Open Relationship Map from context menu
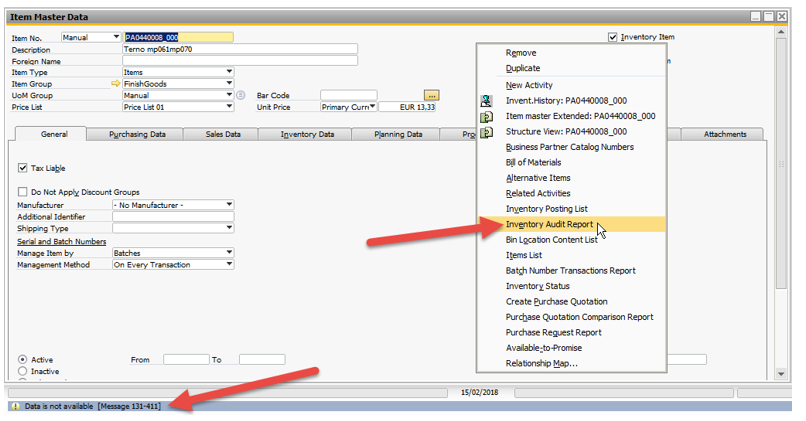Image resolution: width=806 pixels, height=421 pixels. 541,363
